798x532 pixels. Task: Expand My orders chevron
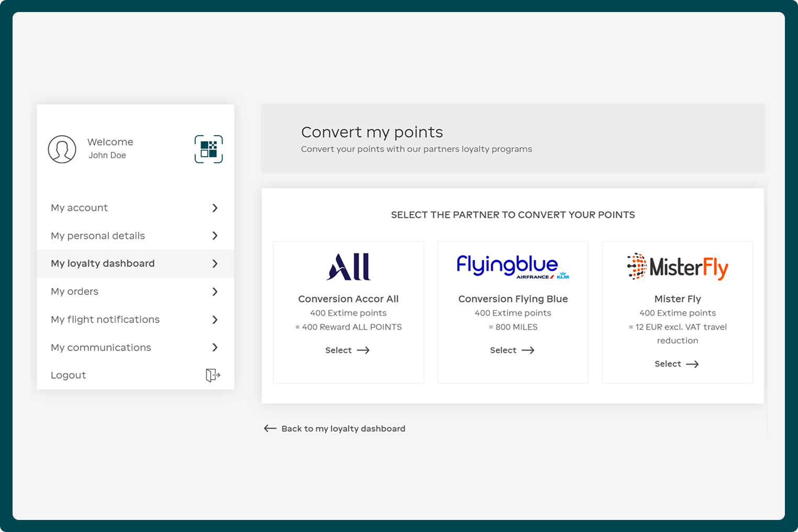point(215,292)
